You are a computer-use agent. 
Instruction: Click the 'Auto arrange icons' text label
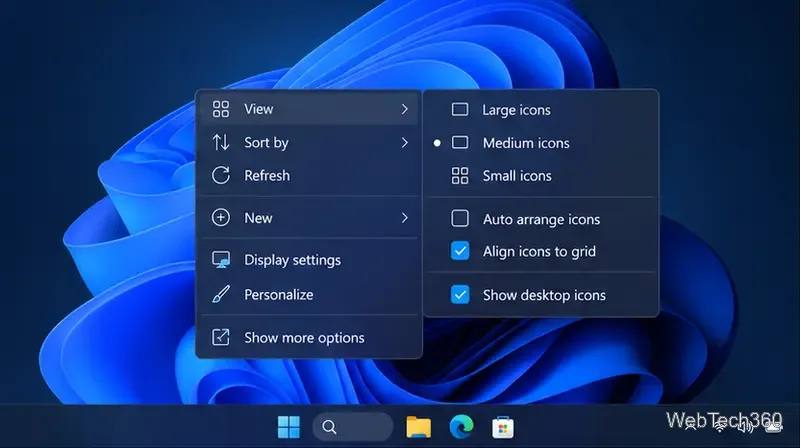click(541, 219)
